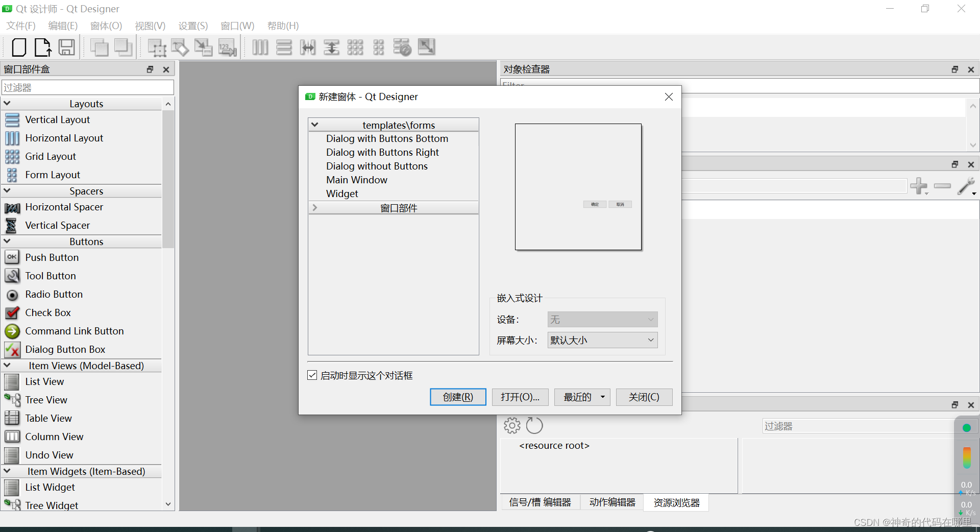Viewport: 980px width, 532px height.
Task: Switch to 资源浏览器 tab
Action: (676, 502)
